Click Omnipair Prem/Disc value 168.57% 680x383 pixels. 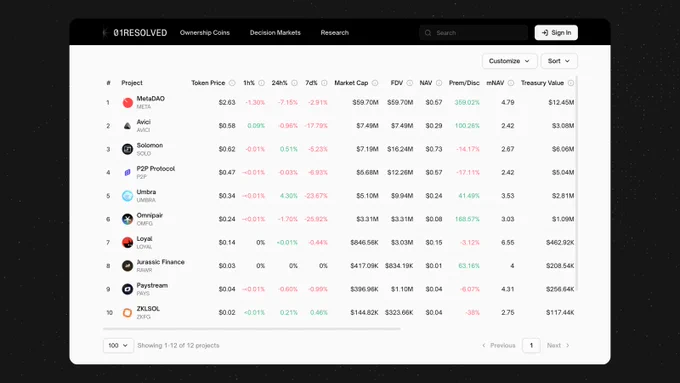coord(467,219)
